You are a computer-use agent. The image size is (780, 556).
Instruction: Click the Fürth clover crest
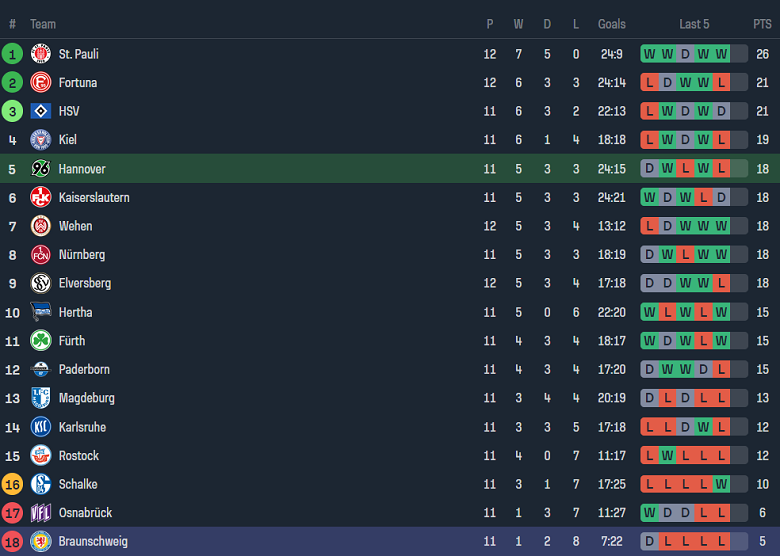(x=41, y=341)
